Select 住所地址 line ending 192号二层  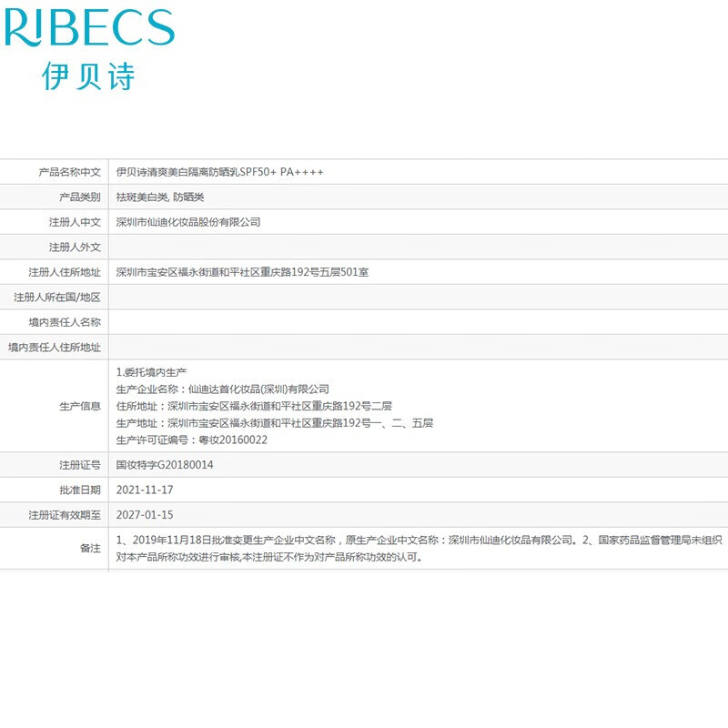pyautogui.click(x=254, y=406)
